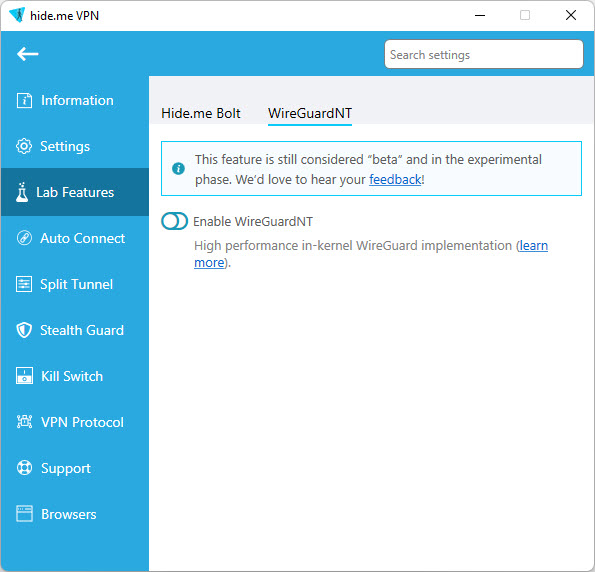Go to Auto Connect menu label
This screenshot has height=572, width=595.
coord(82,238)
